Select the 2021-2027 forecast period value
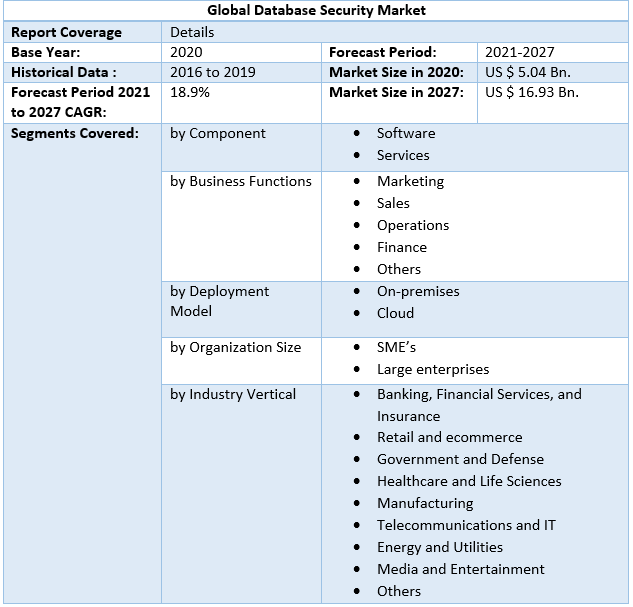This screenshot has height=607, width=633. coord(520,52)
